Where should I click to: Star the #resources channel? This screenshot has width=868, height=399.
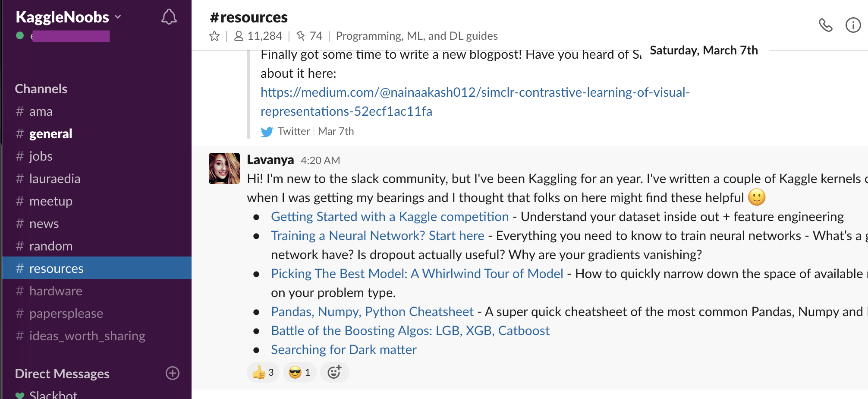point(214,36)
